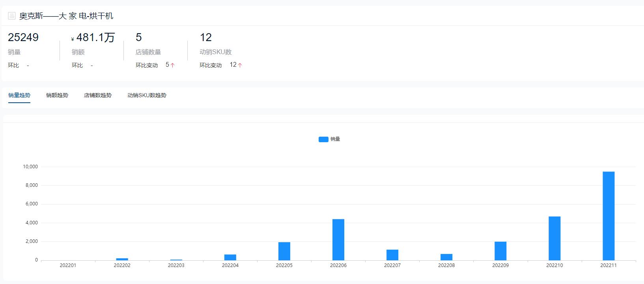Image resolution: width=644 pixels, height=284 pixels.
Task: Click the 环比变动 label under 动销SKU数
Action: click(211, 65)
